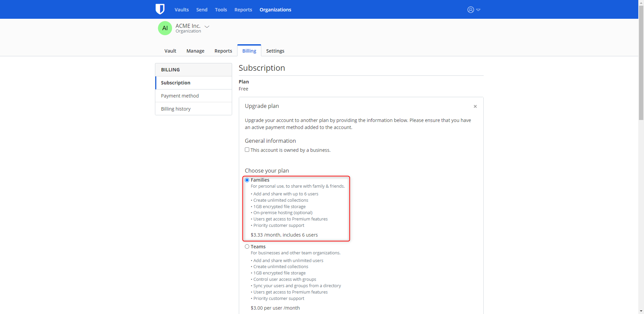Click the 'Upgrade plan' heading
This screenshot has width=644, height=314.
[262, 106]
